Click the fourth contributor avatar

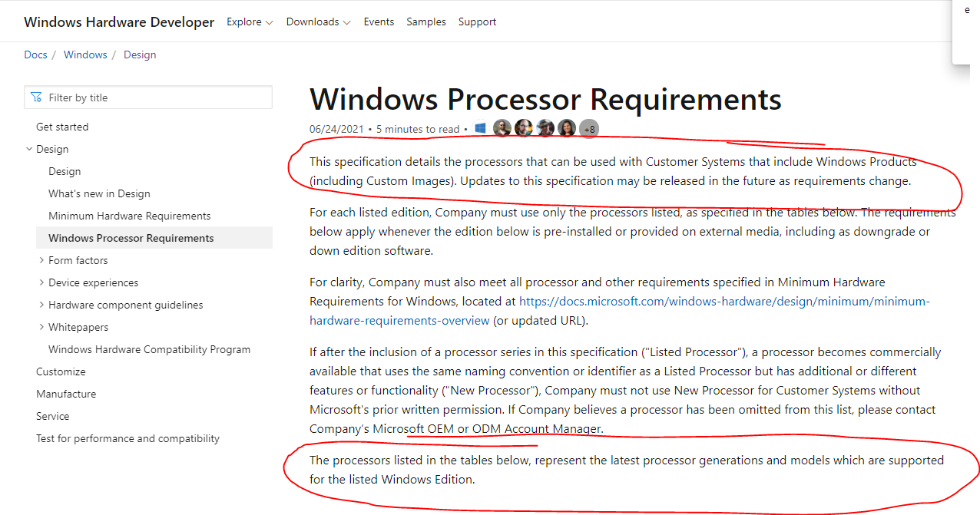click(567, 128)
